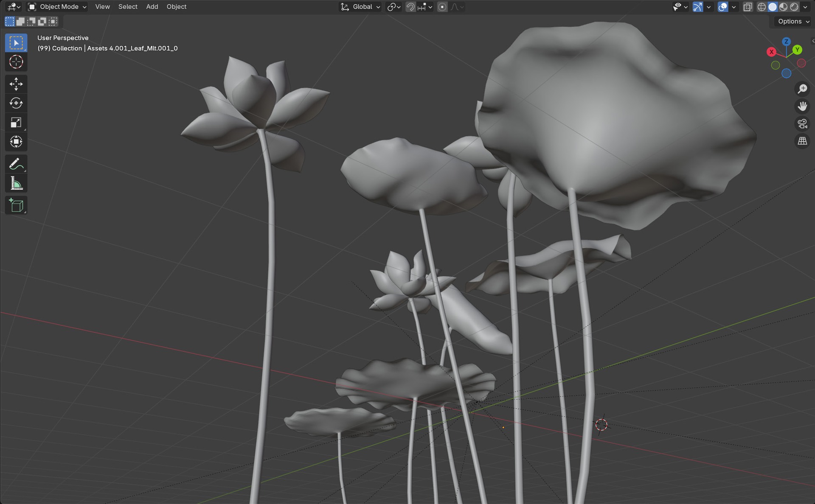The width and height of the screenshot is (815, 504).
Task: Select the Annotate pencil tool
Action: (16, 164)
